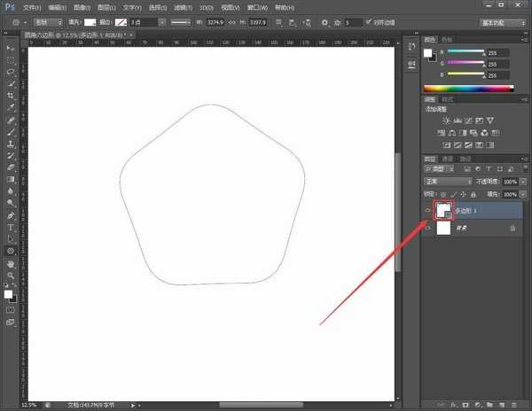Click the Polygon 1 layer thumbnail
This screenshot has height=411, width=532.
tap(443, 210)
